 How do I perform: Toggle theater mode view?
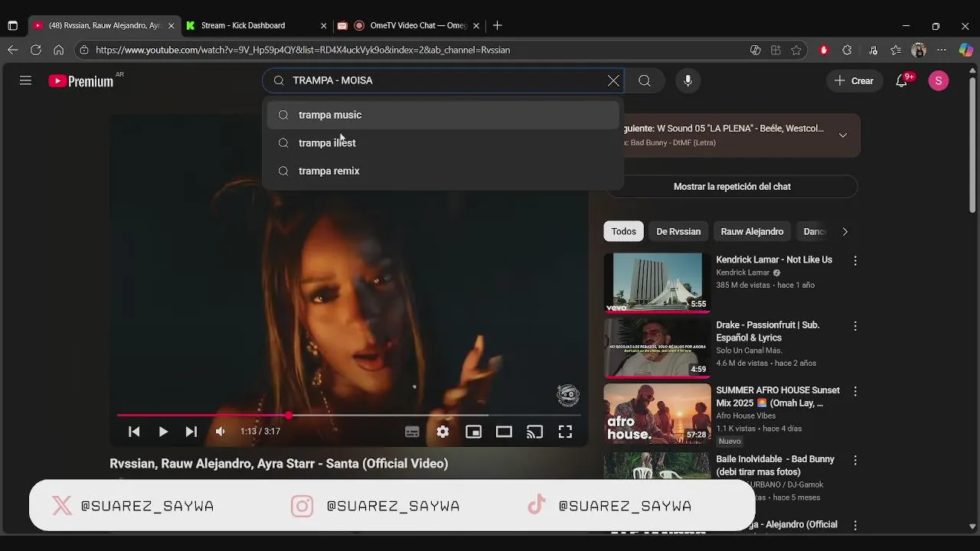point(504,432)
